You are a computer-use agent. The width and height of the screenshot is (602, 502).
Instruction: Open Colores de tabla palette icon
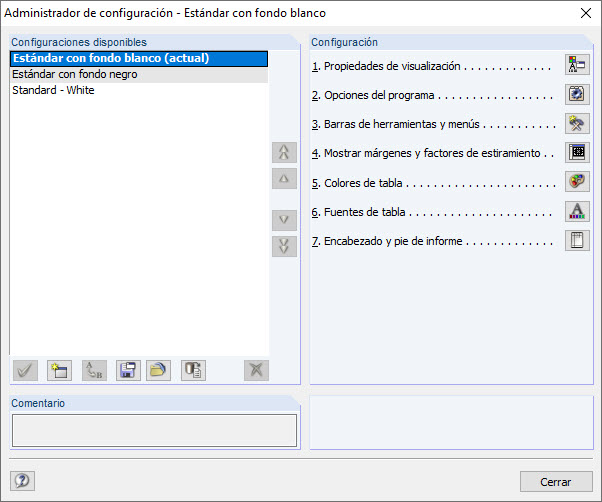coord(577,182)
